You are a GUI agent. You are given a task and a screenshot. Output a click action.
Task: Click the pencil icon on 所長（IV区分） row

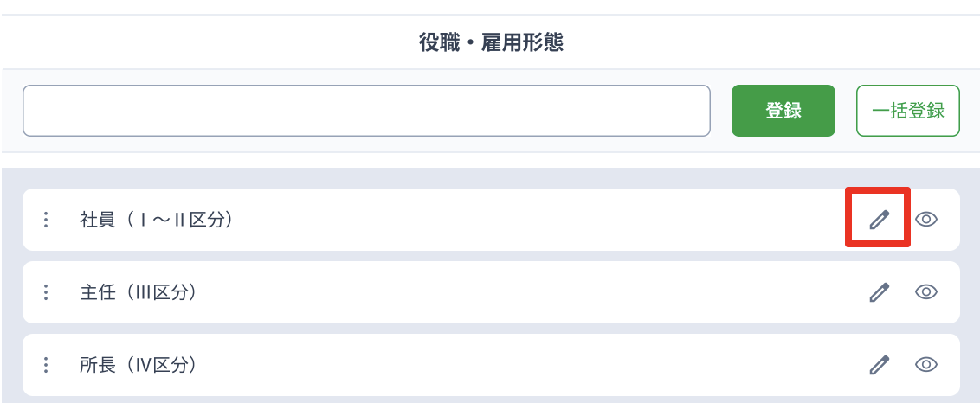tap(879, 364)
